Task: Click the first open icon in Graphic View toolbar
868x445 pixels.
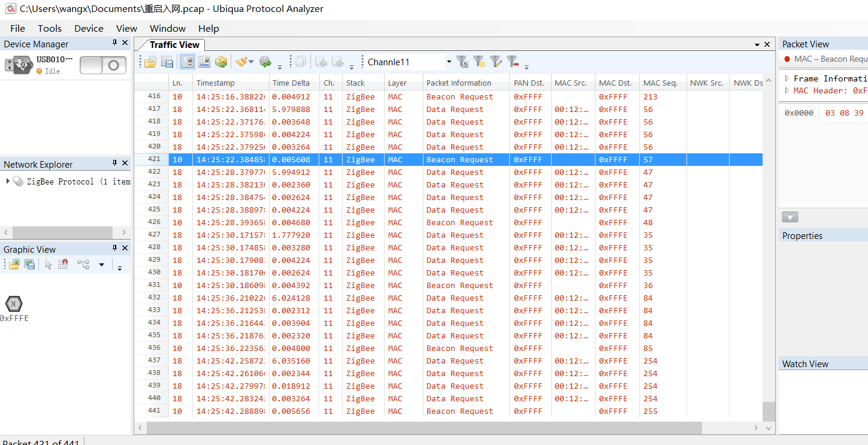Action: (14, 265)
